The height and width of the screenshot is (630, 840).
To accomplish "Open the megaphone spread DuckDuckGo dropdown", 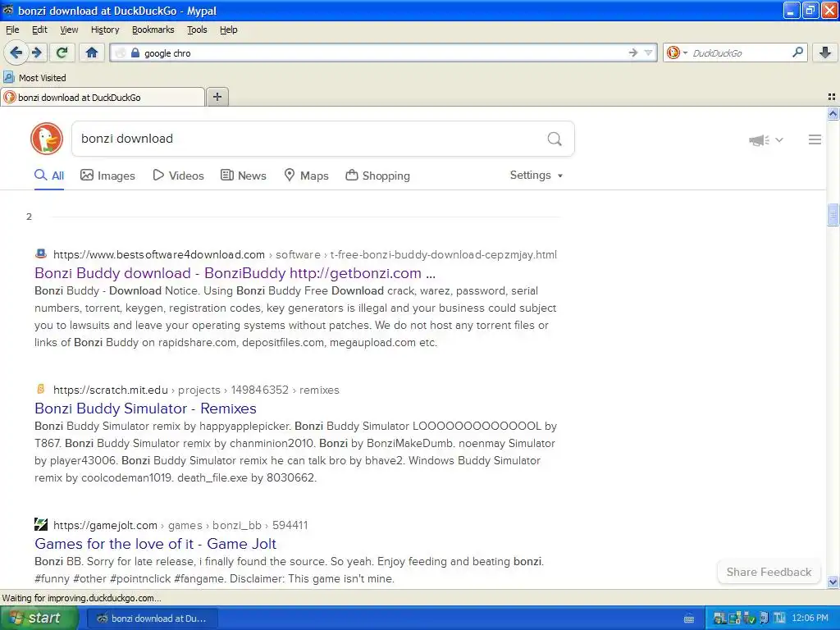I will point(765,139).
